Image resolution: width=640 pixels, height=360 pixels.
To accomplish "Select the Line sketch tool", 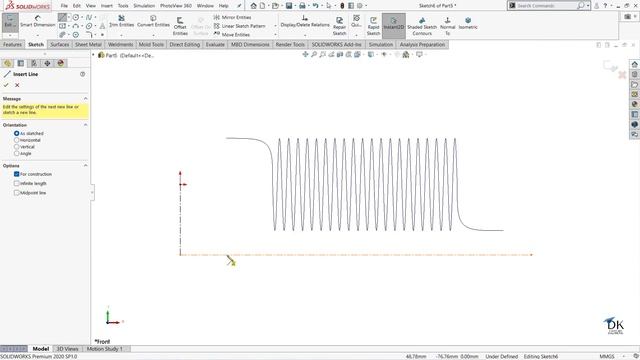I will pyautogui.click(x=62, y=17).
